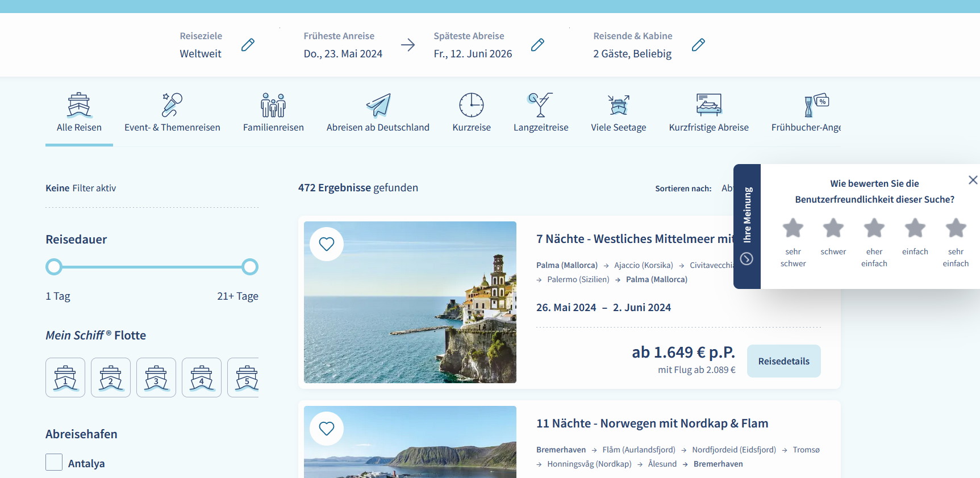Viewport: 980px width, 478px height.
Task: Edit the Späteste Abreise date via pencil icon
Action: pos(537,45)
